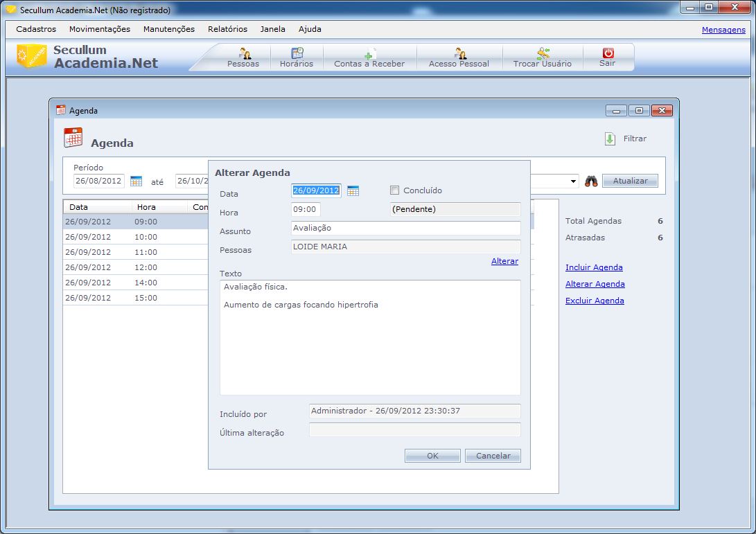
Task: Click the Hora column header
Action: click(x=159, y=207)
